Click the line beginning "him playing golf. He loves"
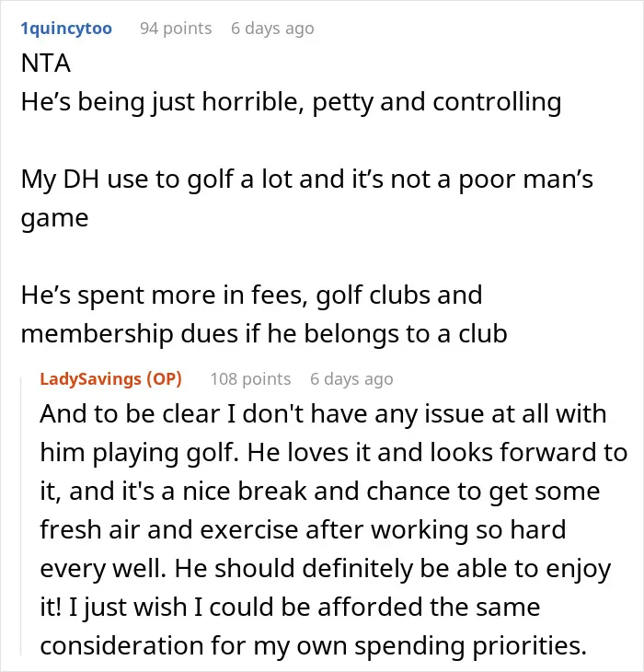This screenshot has width=644, height=672. [x=334, y=453]
